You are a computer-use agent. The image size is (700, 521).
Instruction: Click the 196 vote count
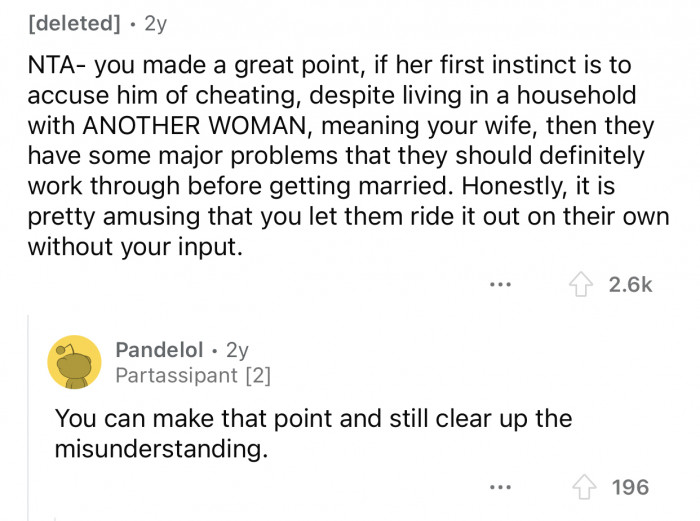[x=630, y=487]
